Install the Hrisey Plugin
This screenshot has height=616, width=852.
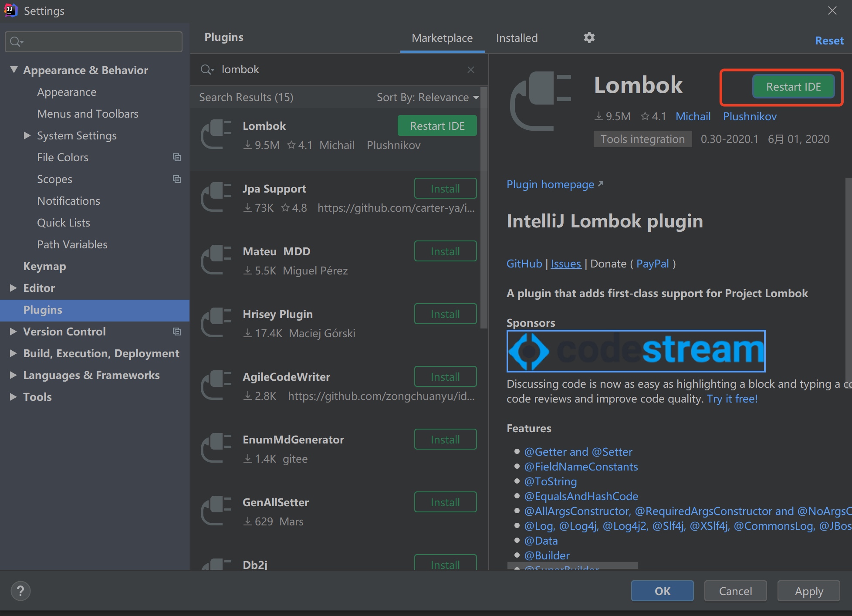[445, 314]
